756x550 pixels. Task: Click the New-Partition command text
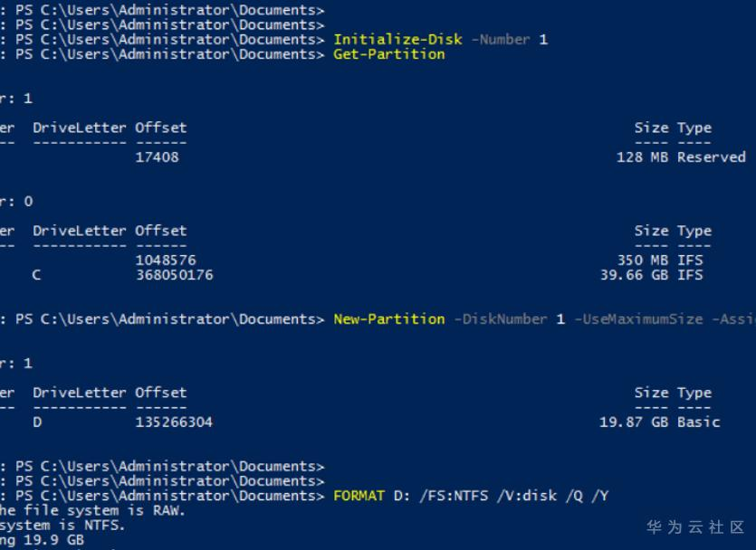tap(389, 319)
